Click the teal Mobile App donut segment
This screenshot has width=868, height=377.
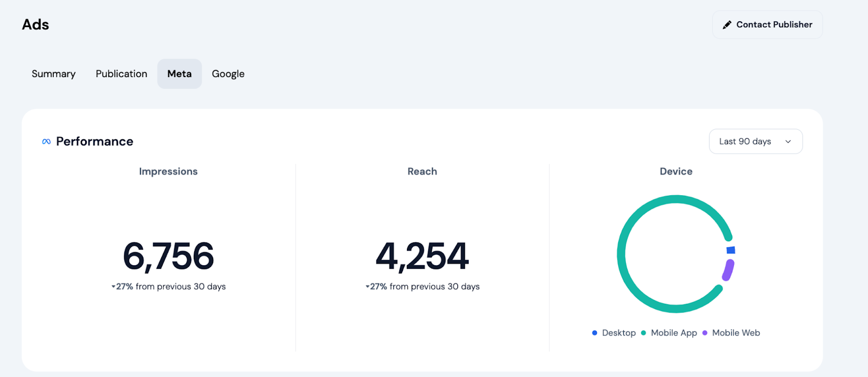pos(621,254)
